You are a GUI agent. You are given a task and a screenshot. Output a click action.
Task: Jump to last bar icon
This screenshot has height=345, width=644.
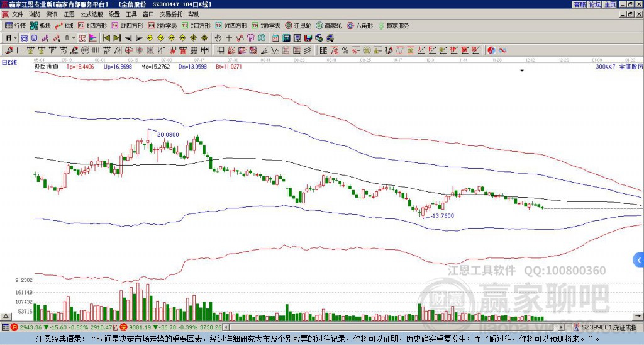click(117, 38)
